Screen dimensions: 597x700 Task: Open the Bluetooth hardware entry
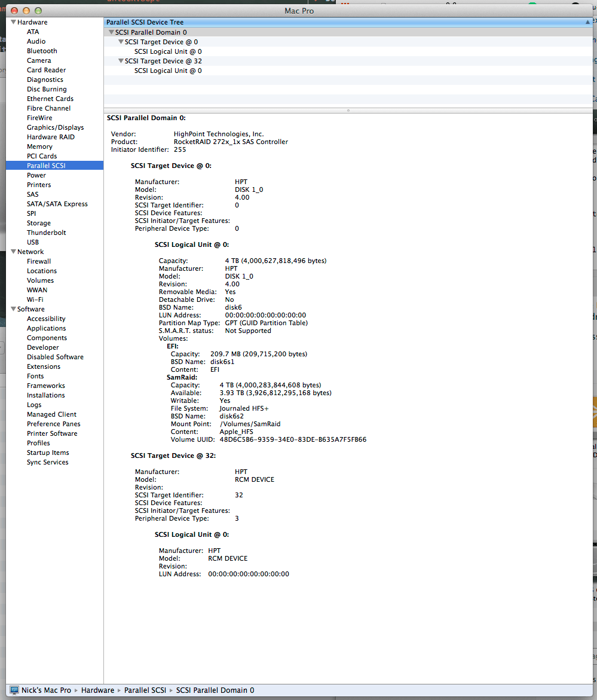tap(42, 51)
